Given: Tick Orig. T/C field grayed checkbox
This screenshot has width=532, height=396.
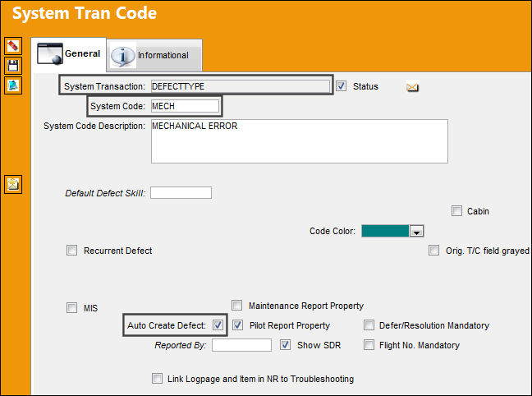Looking at the screenshot, I should pos(434,251).
